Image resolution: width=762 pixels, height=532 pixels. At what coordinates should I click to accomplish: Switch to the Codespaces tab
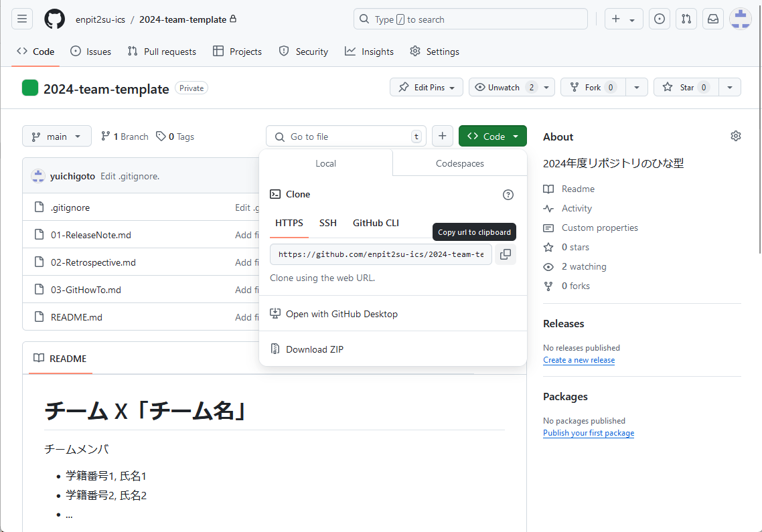tap(460, 163)
